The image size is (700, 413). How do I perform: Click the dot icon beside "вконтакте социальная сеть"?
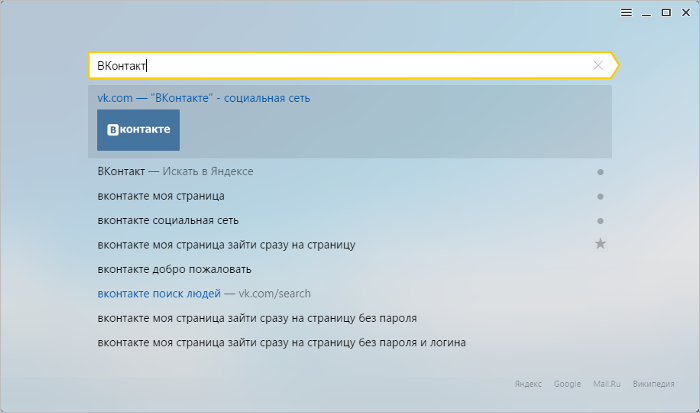600,221
